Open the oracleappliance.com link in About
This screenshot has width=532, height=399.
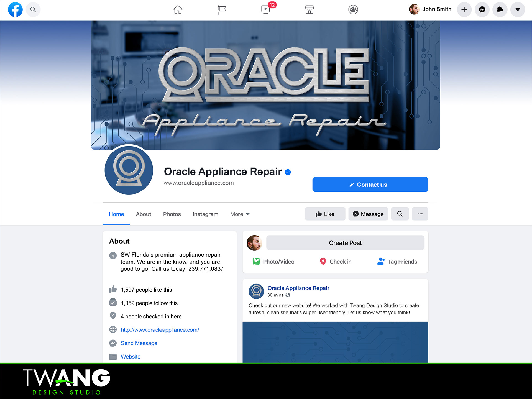(160, 330)
